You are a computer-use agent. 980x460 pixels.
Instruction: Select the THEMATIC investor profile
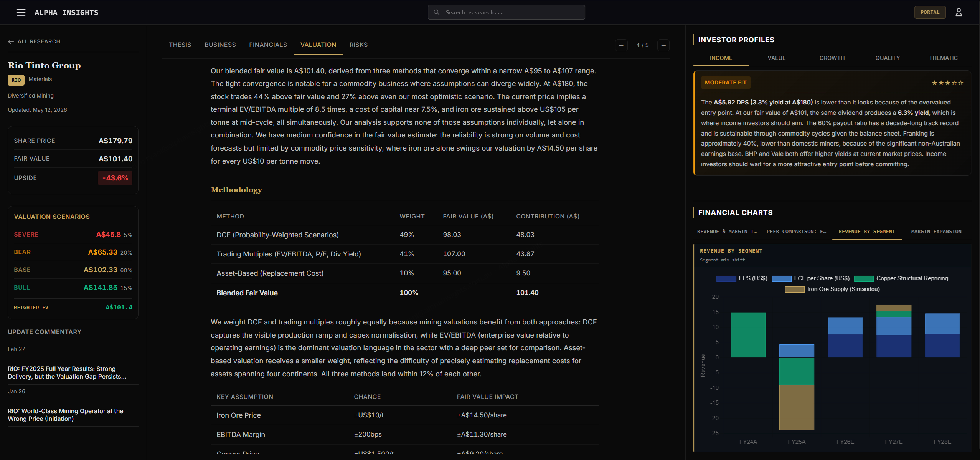tap(943, 58)
